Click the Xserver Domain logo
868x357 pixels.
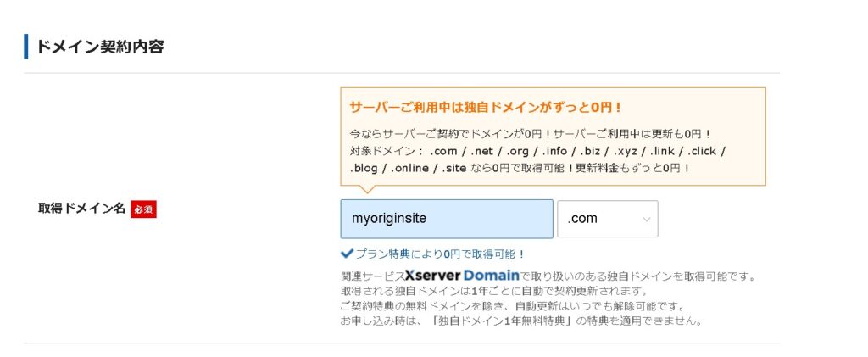click(461, 276)
